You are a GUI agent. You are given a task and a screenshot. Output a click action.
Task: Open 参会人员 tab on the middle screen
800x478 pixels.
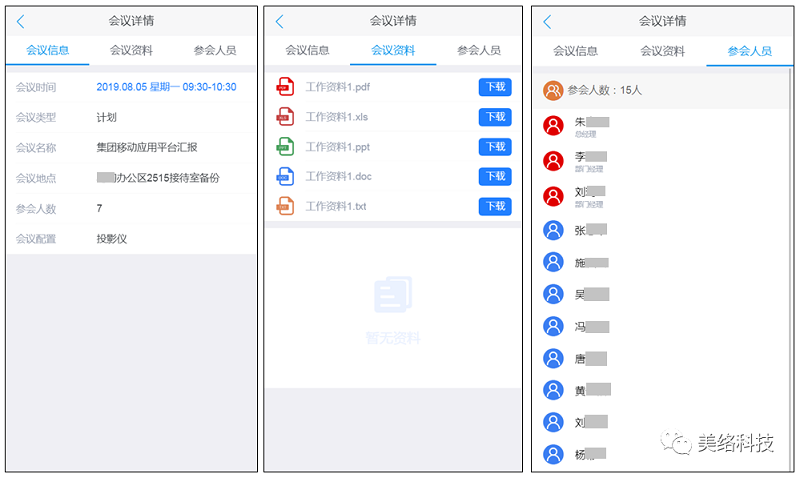479,50
